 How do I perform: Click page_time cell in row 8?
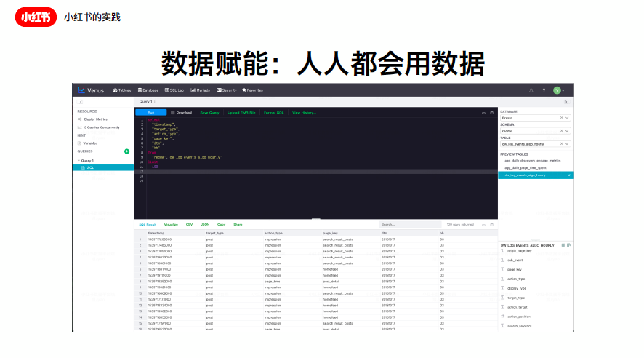coord(273,282)
